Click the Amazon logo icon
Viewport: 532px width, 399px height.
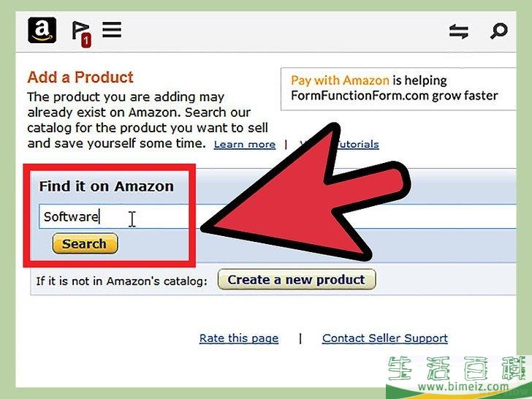(42, 30)
